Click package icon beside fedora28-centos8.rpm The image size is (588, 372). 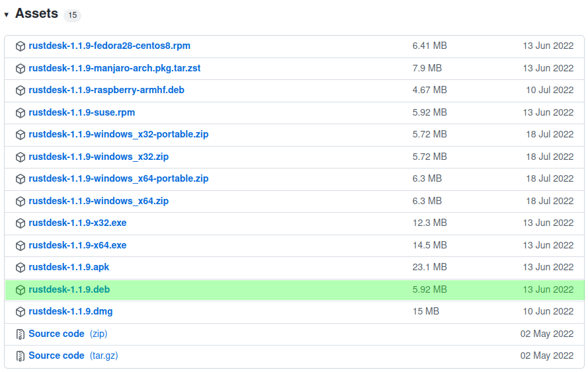[21, 46]
